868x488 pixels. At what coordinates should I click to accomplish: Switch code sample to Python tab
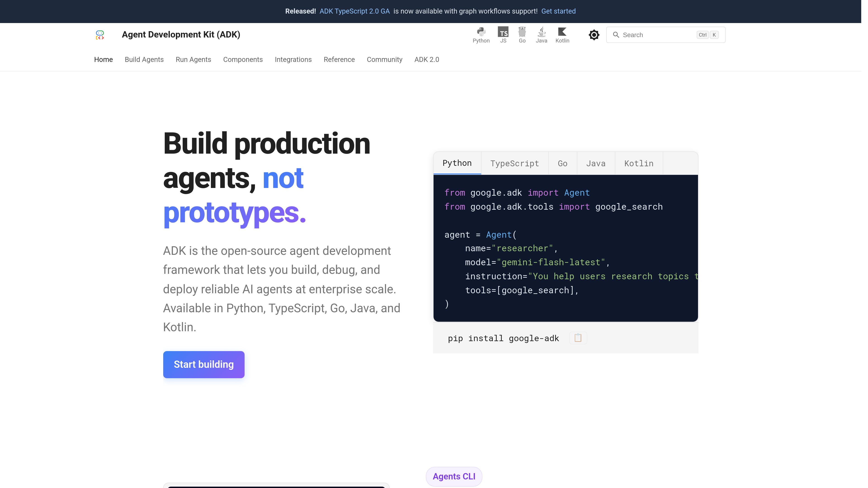click(457, 163)
